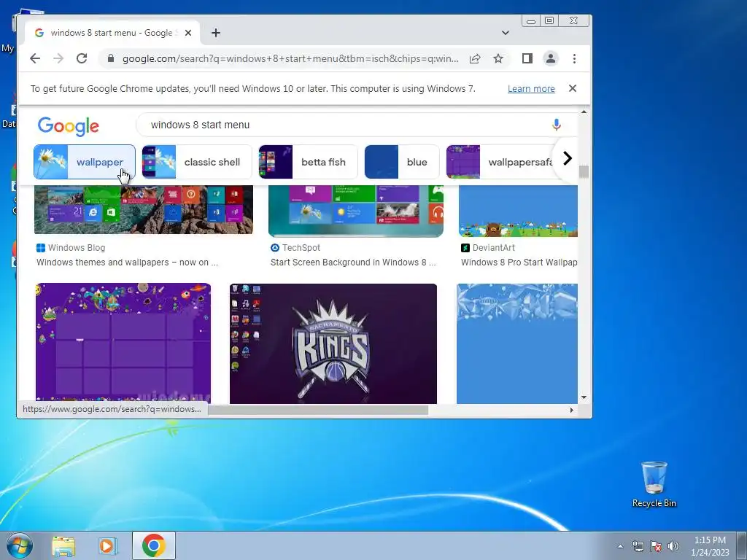The height and width of the screenshot is (560, 747).
Task: Select the 'blue' filter chip
Action: (x=402, y=162)
